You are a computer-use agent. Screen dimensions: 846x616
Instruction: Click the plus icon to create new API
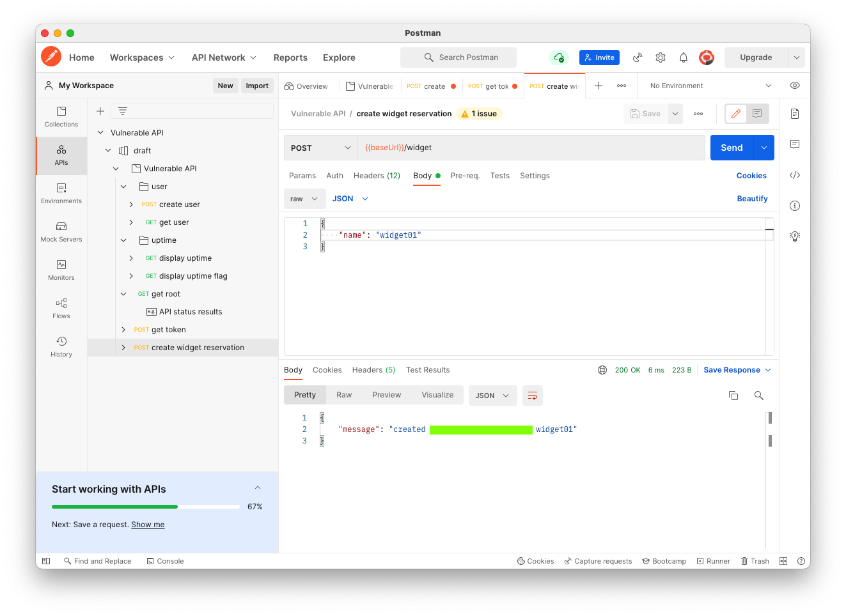click(x=100, y=111)
